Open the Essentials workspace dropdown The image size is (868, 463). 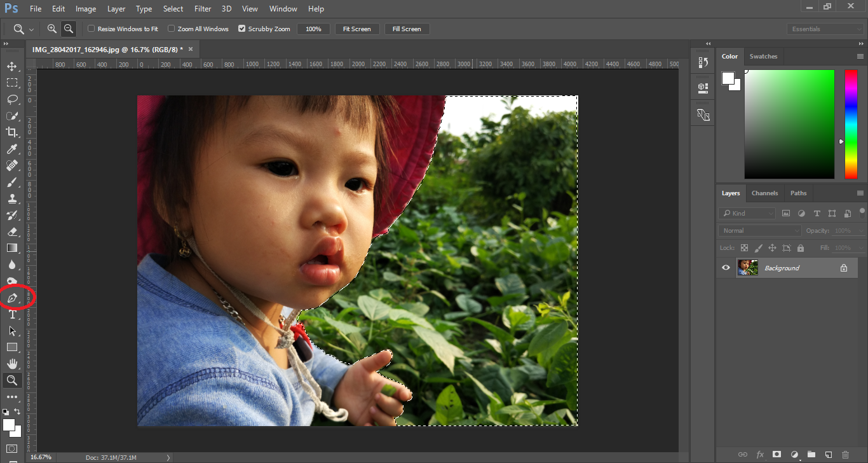pyautogui.click(x=825, y=29)
